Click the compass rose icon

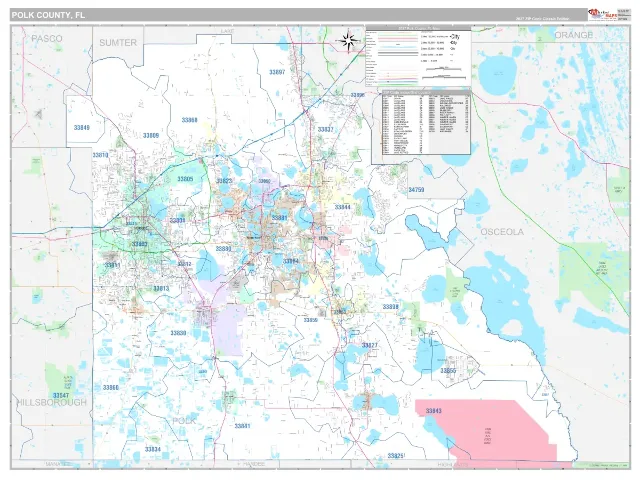tap(348, 40)
